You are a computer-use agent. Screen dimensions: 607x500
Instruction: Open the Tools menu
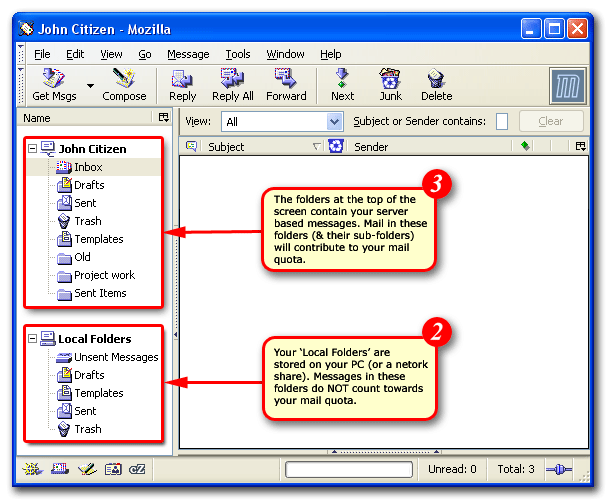pyautogui.click(x=238, y=54)
